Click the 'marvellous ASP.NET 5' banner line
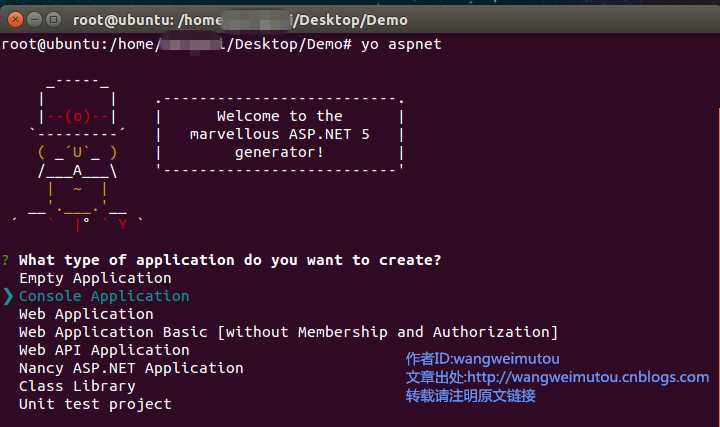This screenshot has width=720, height=427. (280, 134)
